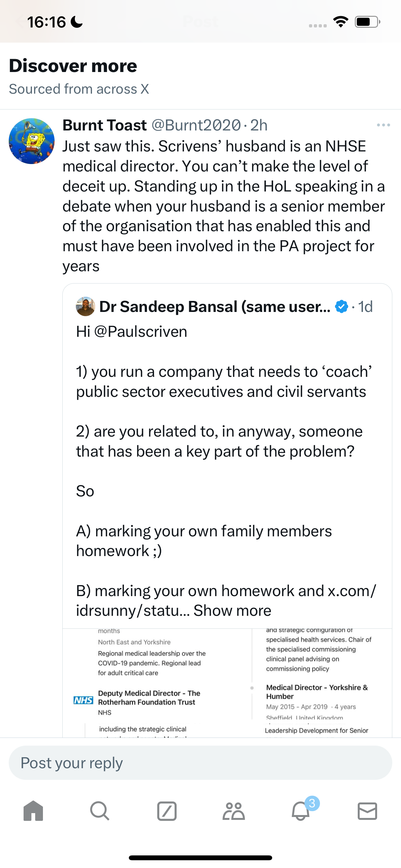Tap Burnt Toast's SpongeBob profile picture

coord(32,141)
